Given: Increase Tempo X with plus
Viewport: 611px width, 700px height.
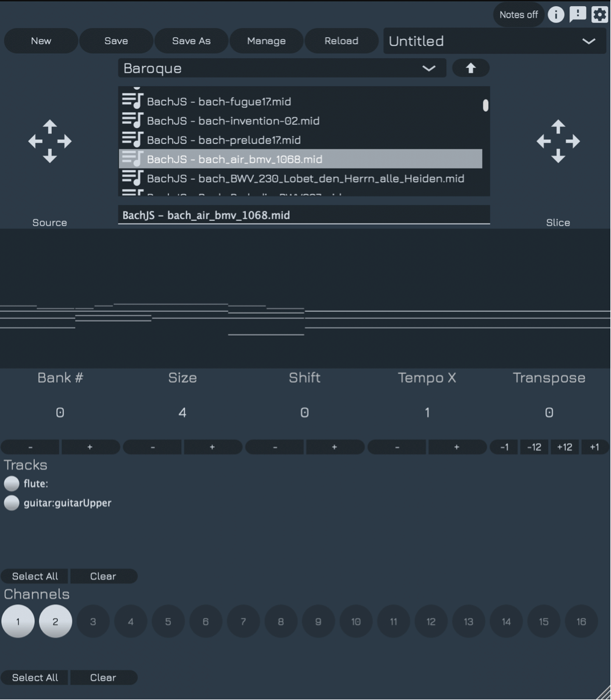Looking at the screenshot, I should (x=457, y=447).
